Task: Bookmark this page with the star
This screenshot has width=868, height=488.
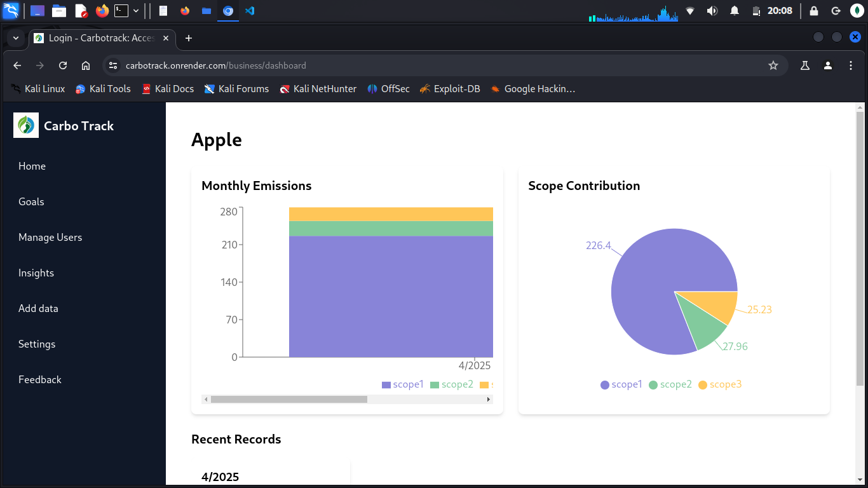Action: pos(773,65)
